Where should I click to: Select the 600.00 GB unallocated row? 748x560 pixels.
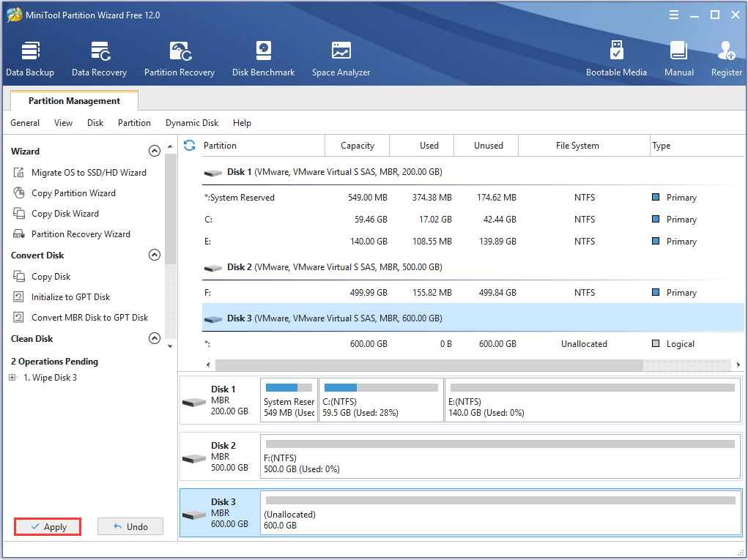point(473,343)
